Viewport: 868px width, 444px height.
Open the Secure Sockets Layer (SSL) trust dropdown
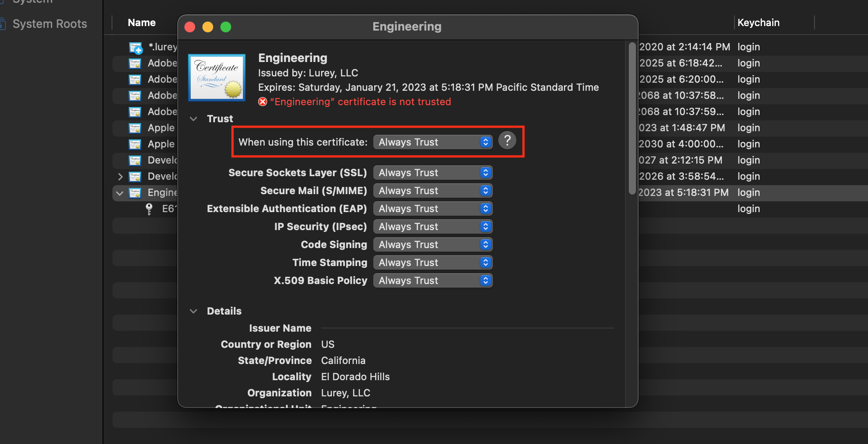(x=433, y=173)
